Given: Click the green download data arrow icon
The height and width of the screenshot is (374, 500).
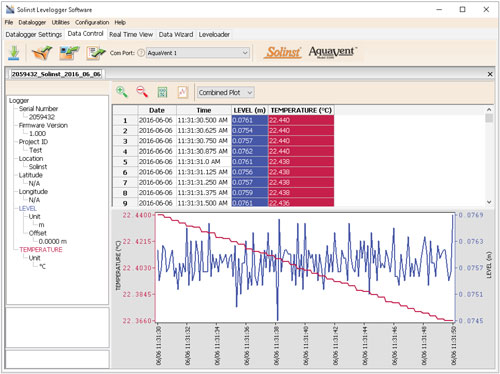Looking at the screenshot, I should (x=14, y=53).
